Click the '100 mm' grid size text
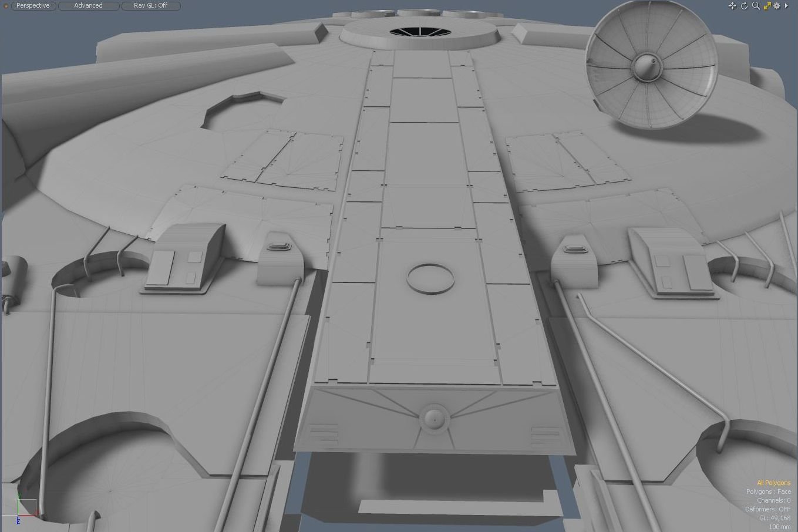The image size is (798, 532). (x=780, y=527)
